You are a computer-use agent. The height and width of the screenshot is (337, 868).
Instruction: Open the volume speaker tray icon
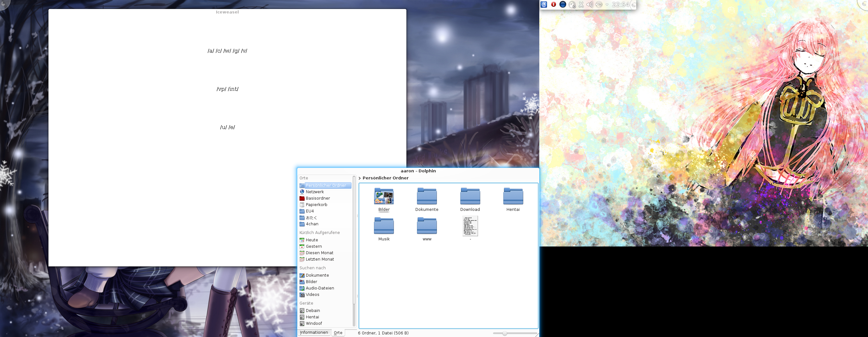pyautogui.click(x=590, y=4)
